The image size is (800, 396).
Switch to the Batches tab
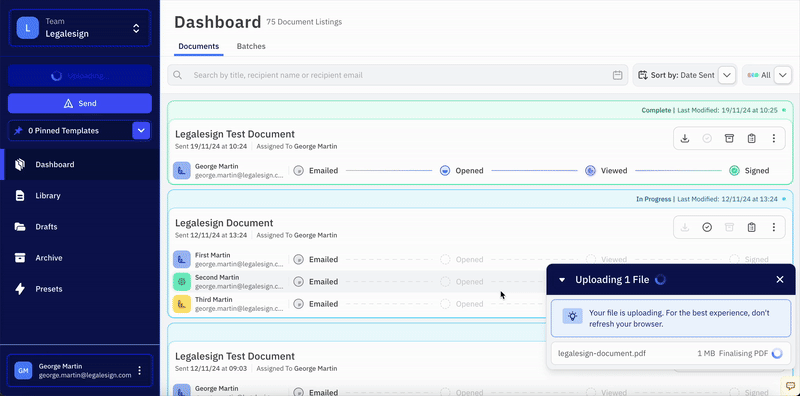251,46
